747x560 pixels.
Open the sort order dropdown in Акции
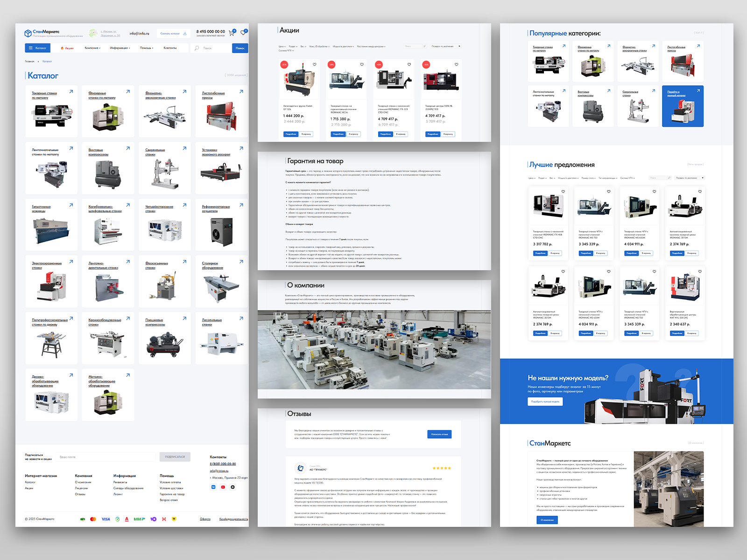445,46
